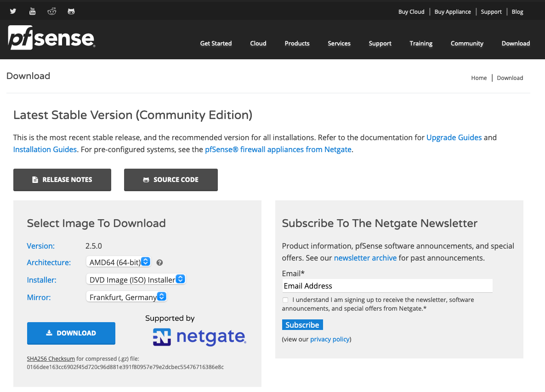This screenshot has width=545, height=392.
Task: Open the Upgrade Guides link
Action: (454, 137)
